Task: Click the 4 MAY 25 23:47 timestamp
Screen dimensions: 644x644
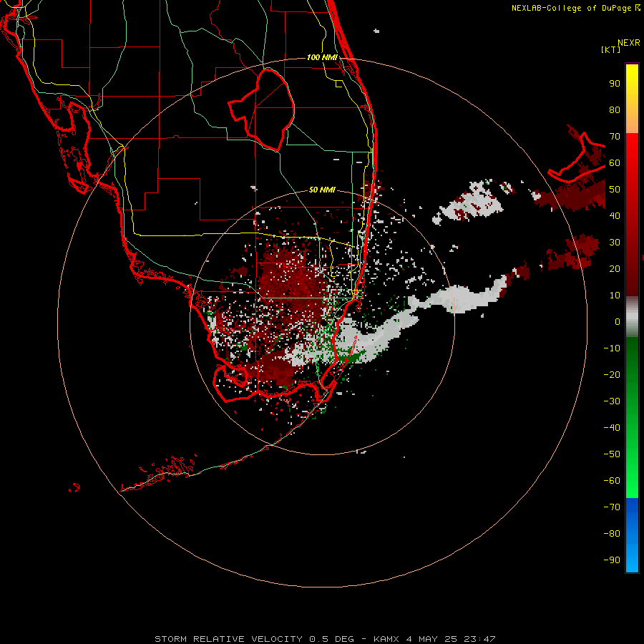Action: click(451, 639)
